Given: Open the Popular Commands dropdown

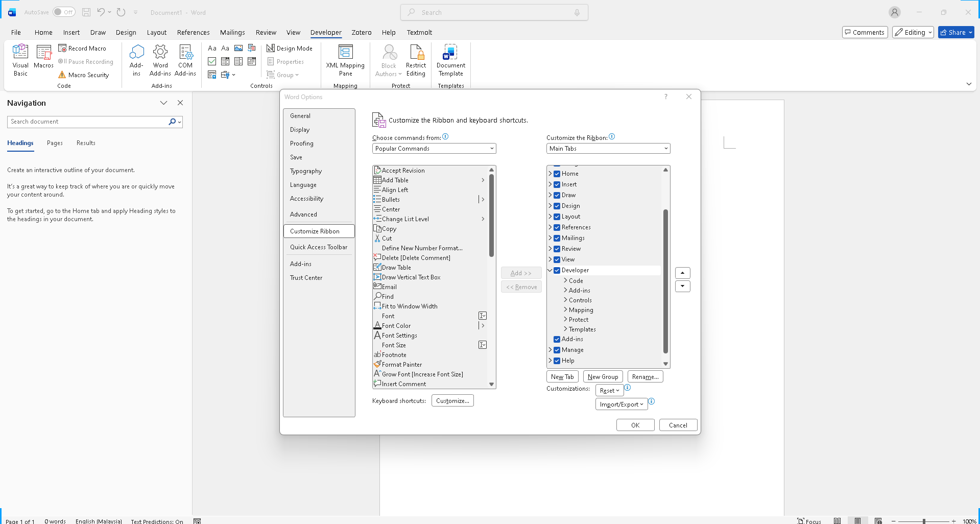Looking at the screenshot, I should (x=434, y=149).
